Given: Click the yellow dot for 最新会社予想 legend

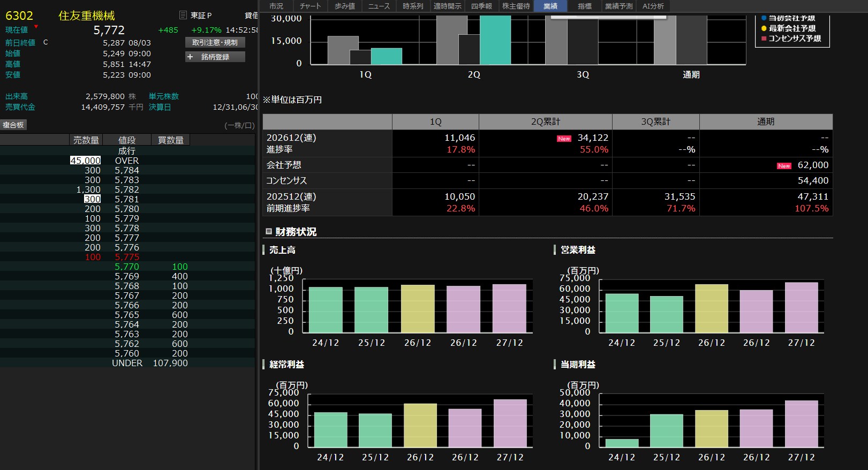Looking at the screenshot, I should [x=764, y=28].
